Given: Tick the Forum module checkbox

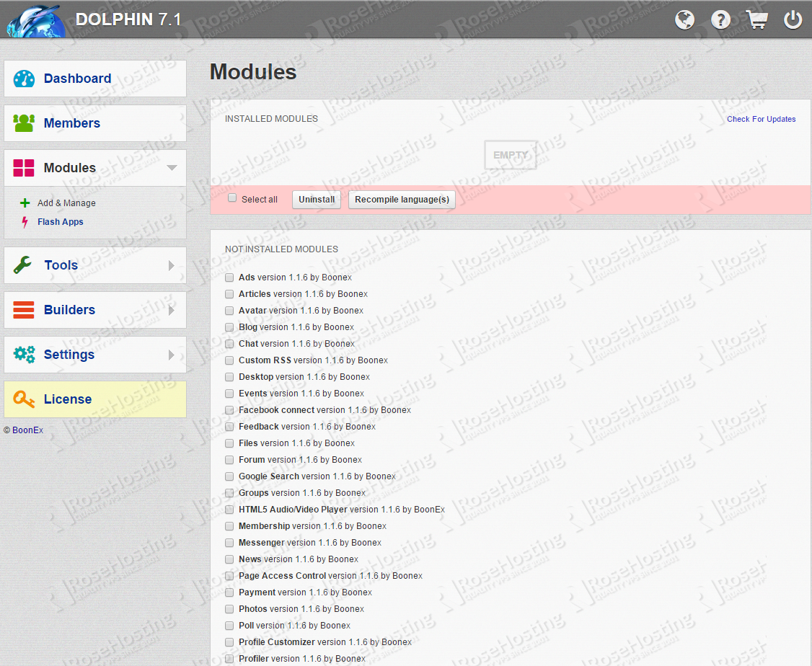Looking at the screenshot, I should [x=229, y=460].
